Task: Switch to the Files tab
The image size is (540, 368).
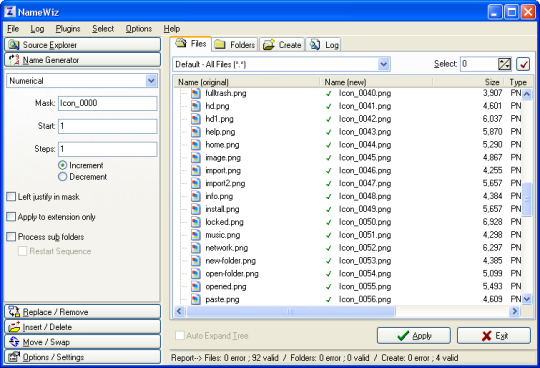Action: point(191,44)
